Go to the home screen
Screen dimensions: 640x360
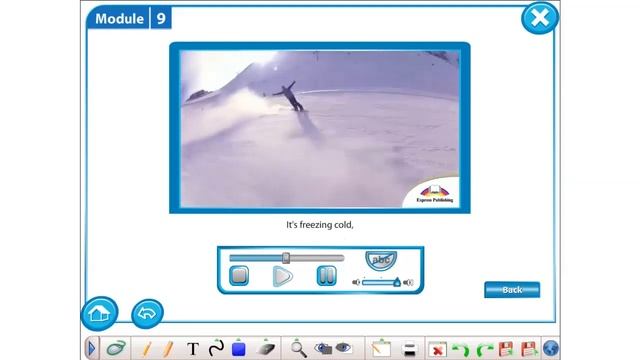coord(100,313)
